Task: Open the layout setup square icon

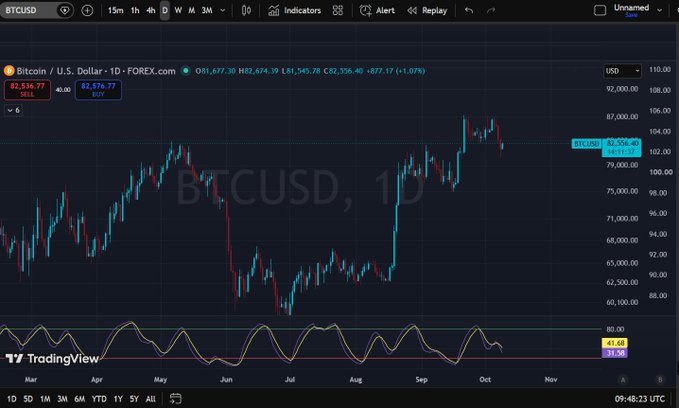Action: [x=600, y=10]
